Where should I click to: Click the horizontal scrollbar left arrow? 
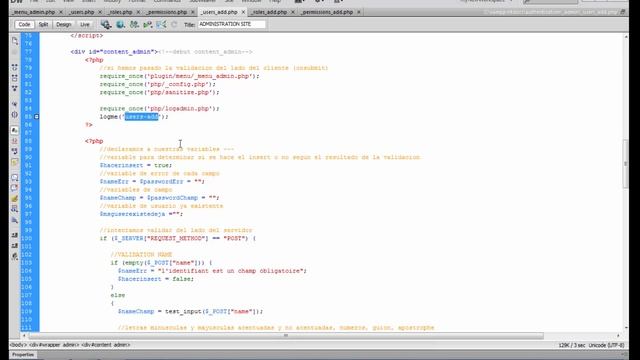24,336
